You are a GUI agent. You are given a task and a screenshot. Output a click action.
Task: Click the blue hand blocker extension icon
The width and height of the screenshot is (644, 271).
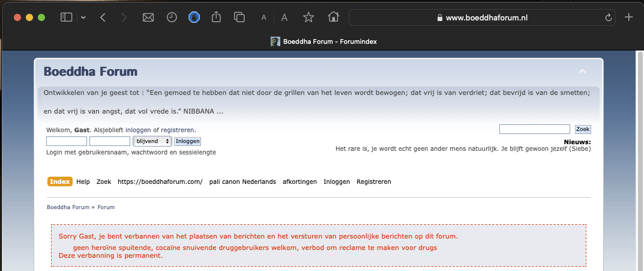(194, 17)
